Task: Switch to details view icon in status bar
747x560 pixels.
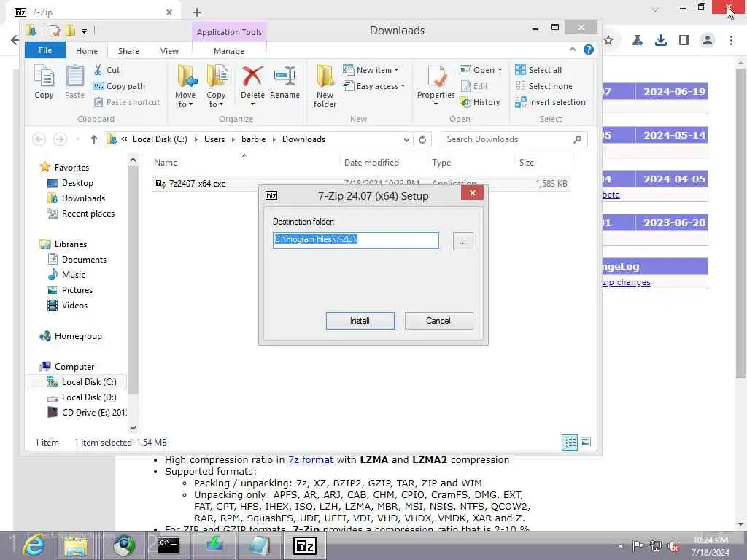Action: click(570, 443)
